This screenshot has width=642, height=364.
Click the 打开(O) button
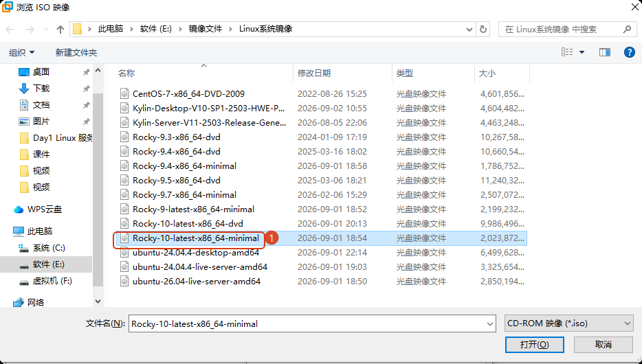[x=534, y=344]
